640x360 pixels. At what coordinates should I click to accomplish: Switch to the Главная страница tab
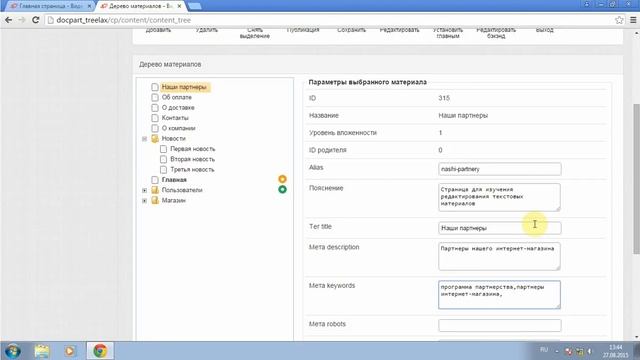(x=49, y=6)
